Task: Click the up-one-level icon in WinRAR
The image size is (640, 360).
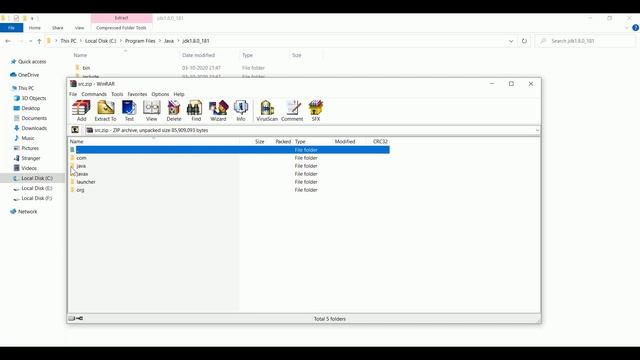Action: (75, 130)
